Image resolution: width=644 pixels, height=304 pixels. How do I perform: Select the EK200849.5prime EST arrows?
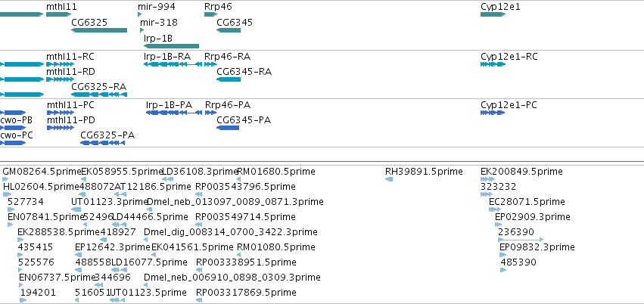pos(487,179)
